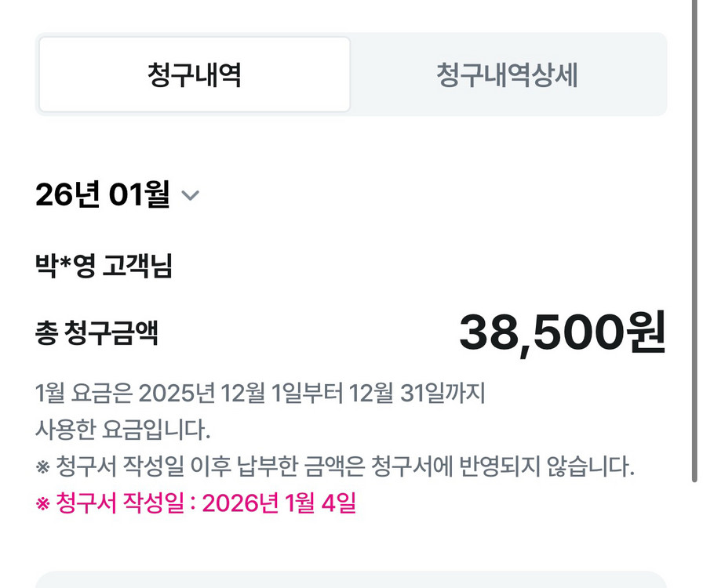This screenshot has width=703, height=588.
Task: Switch to the 청구내역상세 tab
Action: coord(510,74)
